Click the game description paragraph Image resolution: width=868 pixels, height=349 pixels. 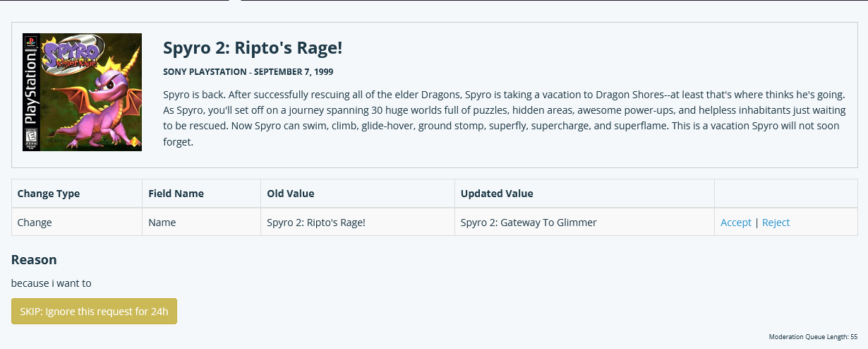point(504,118)
